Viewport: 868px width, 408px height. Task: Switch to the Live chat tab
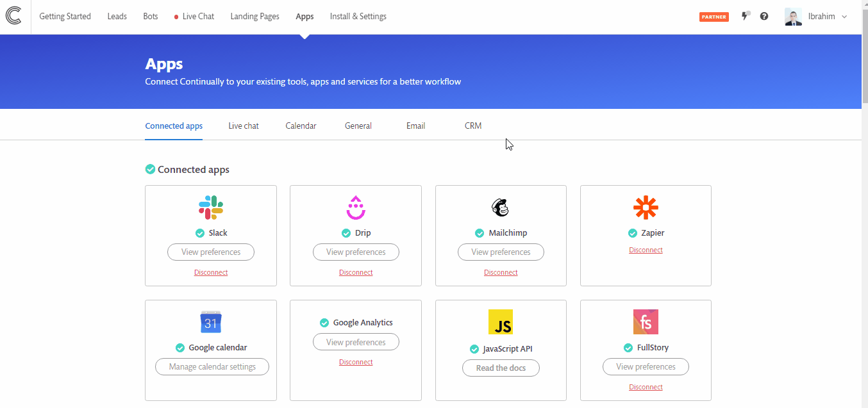coord(244,126)
